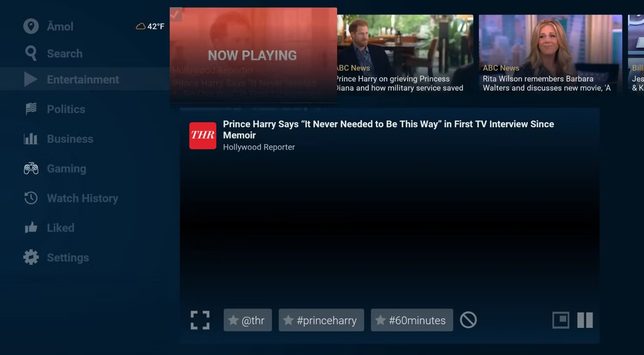
Task: Block content using the ban icon
Action: (x=468, y=320)
